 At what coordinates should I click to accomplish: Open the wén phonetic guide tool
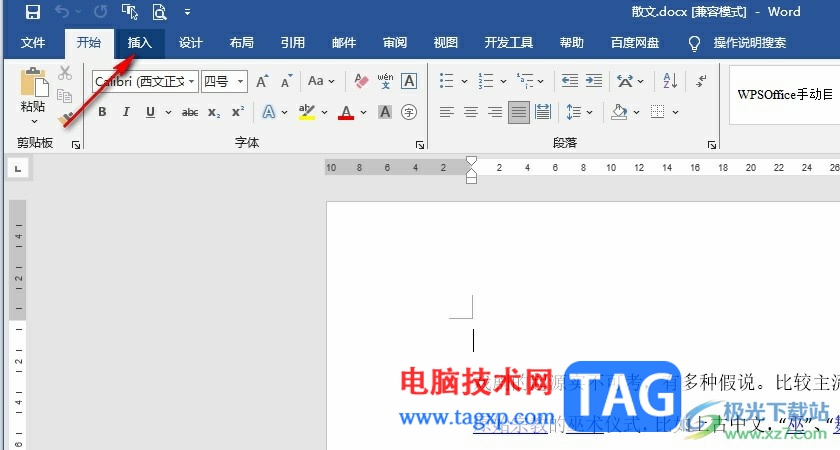click(x=385, y=81)
